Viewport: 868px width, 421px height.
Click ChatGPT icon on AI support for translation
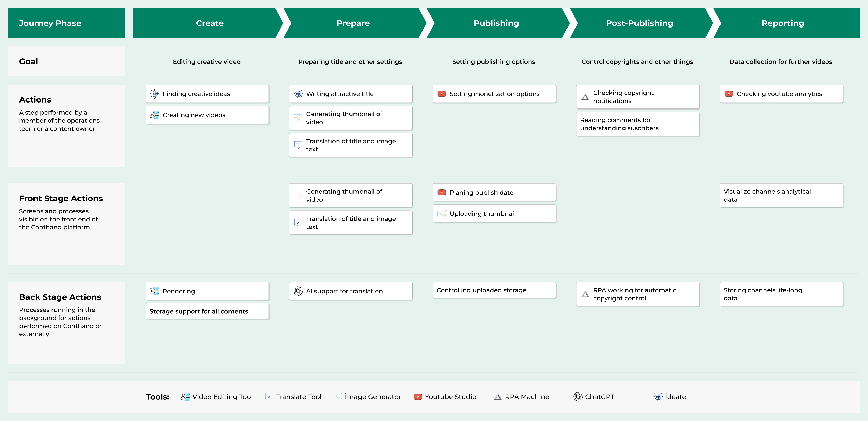(298, 291)
